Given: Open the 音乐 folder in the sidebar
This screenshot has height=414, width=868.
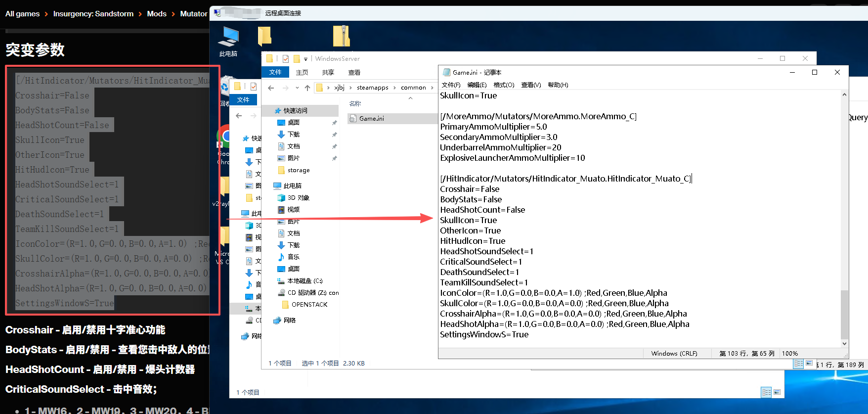Looking at the screenshot, I should 293,257.
